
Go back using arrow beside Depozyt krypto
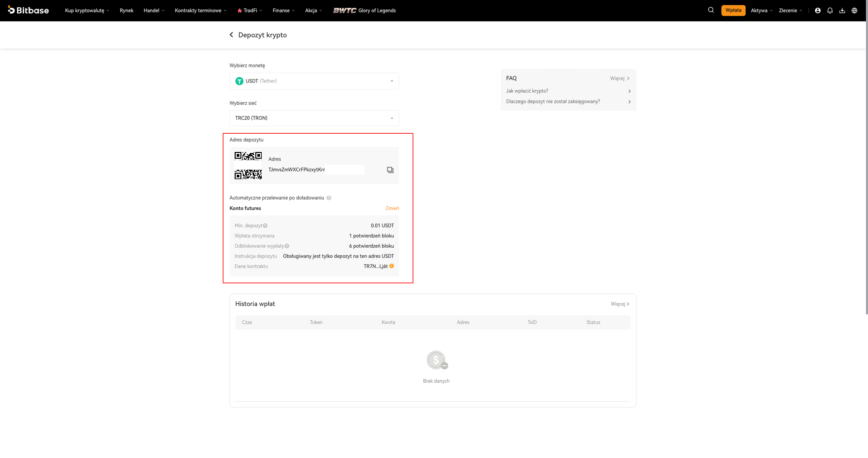(x=231, y=35)
